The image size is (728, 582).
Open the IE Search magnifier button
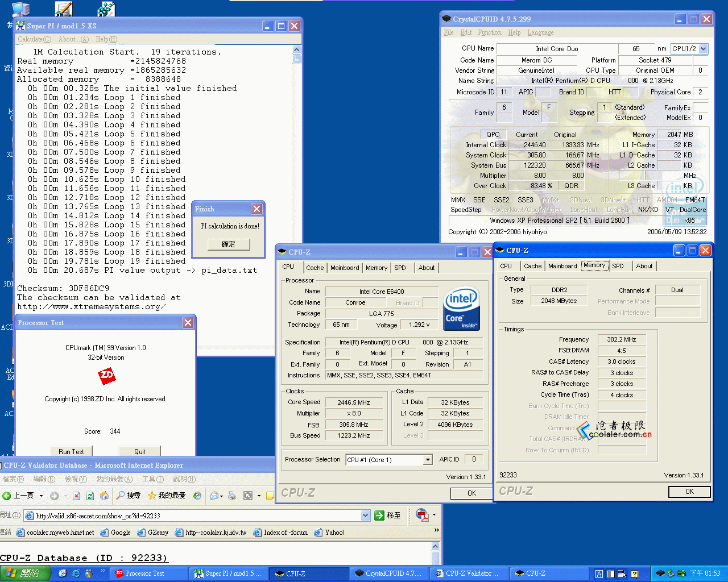(128, 496)
